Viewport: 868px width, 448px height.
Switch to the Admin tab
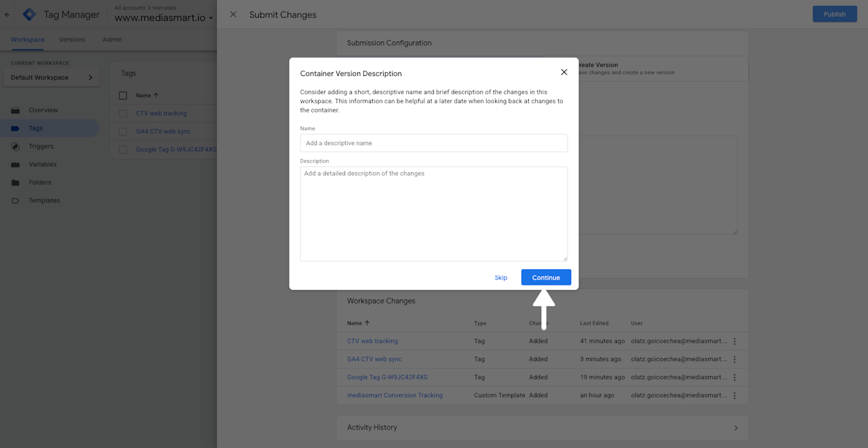pyautogui.click(x=112, y=39)
